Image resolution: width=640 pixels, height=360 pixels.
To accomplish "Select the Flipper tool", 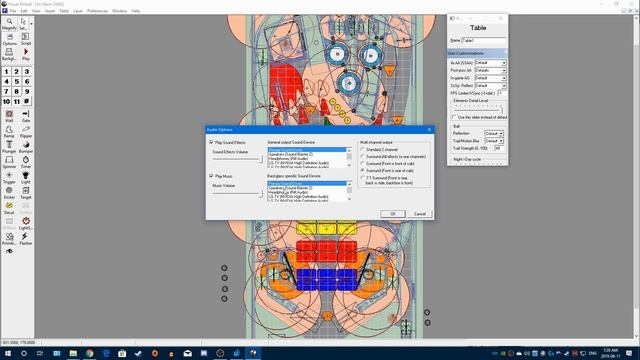I will 25,132.
